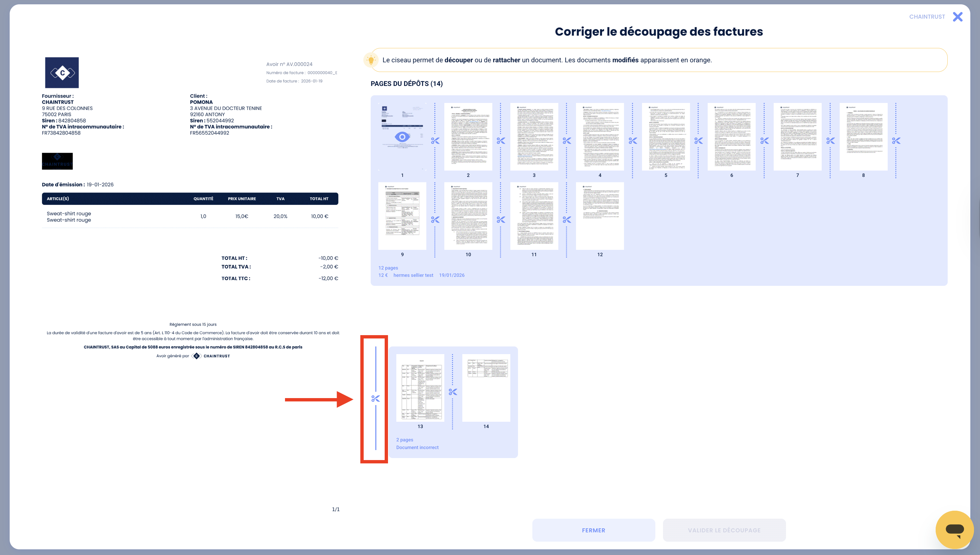Click scissors after page 8
The height and width of the screenshot is (555, 980).
coord(896,141)
